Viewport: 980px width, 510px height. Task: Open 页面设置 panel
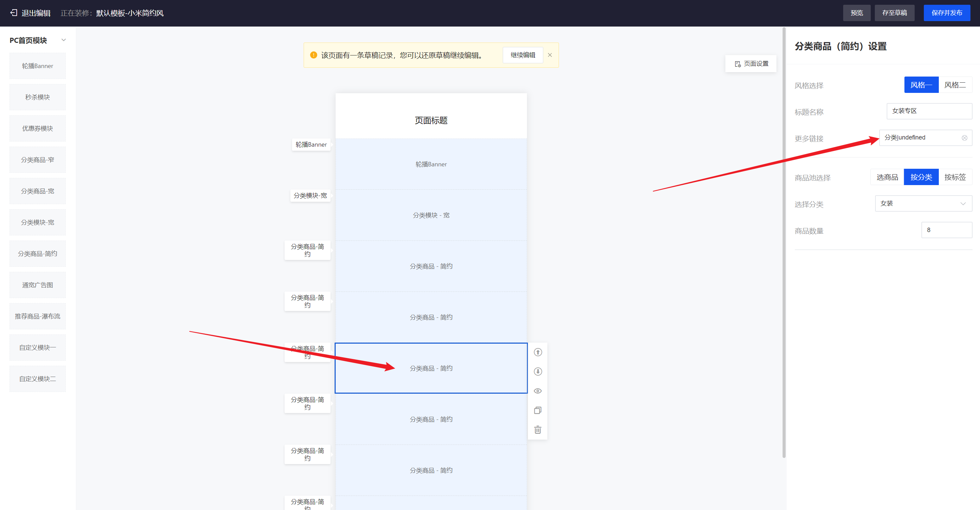click(x=751, y=64)
